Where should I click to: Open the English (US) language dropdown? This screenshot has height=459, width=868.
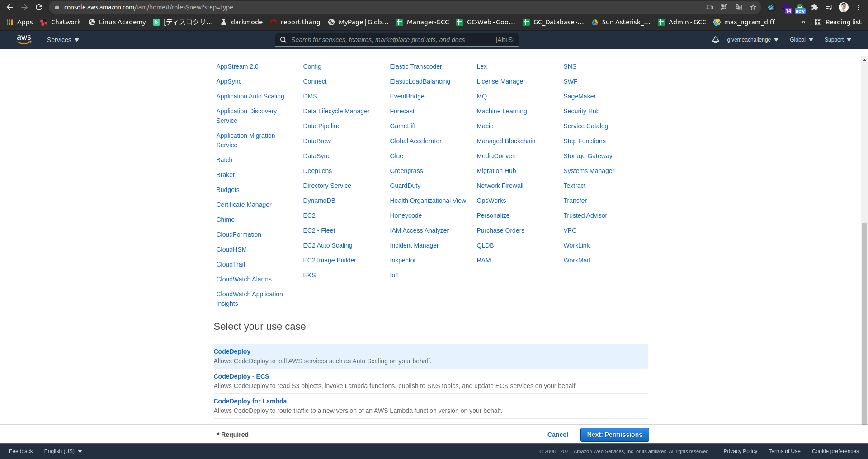click(x=62, y=451)
